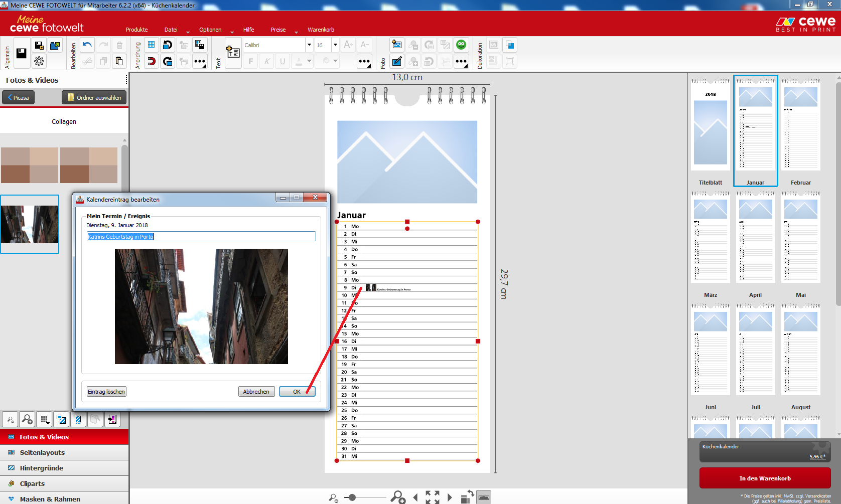Click the add text box icon
Viewport: 841px width, 504px height.
coord(233,52)
